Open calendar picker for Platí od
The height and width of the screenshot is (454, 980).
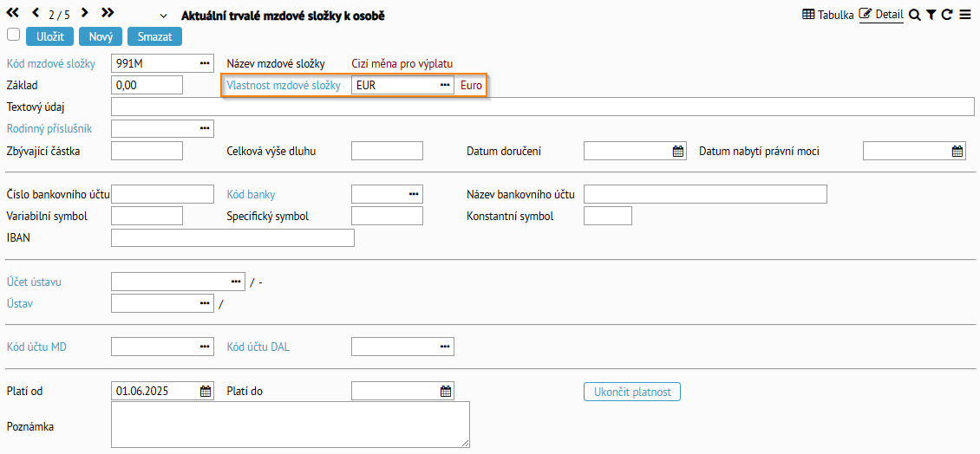click(205, 392)
